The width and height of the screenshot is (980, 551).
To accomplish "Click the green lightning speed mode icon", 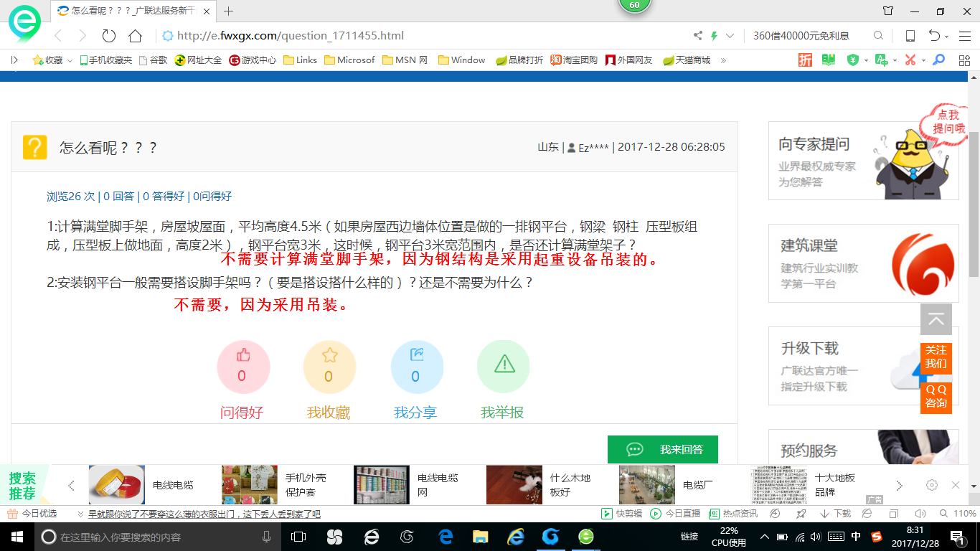I will [x=714, y=36].
